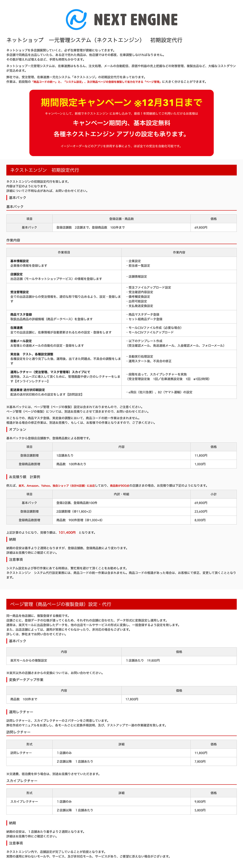Click the 楽天モールからの複製設定 cell

pyautogui.click(x=64, y=661)
